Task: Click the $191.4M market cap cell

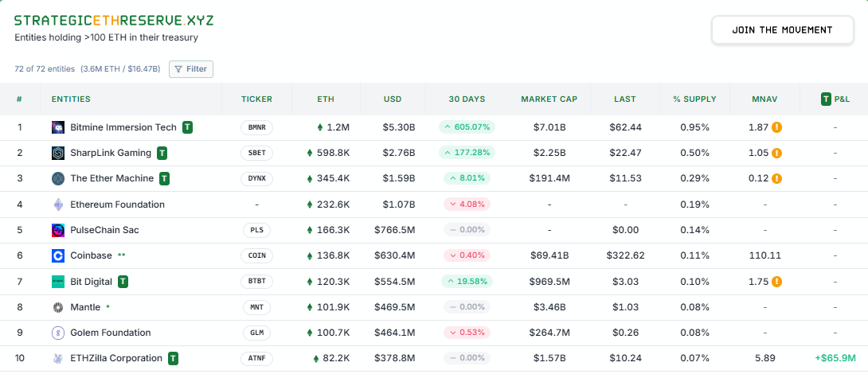Action: [x=549, y=178]
